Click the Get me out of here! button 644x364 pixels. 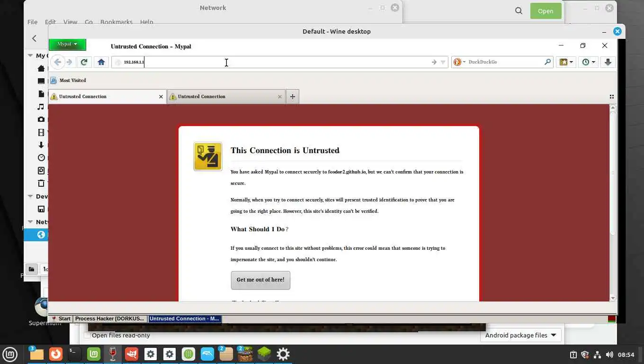[260, 280]
